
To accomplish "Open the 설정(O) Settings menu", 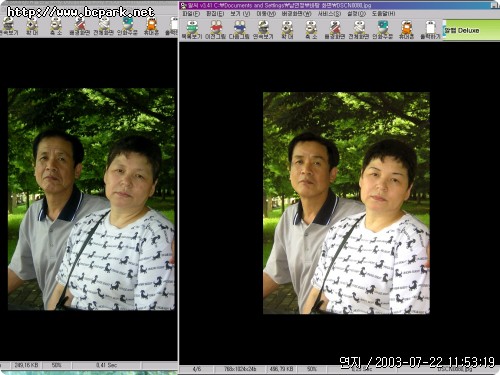I will (356, 14).
